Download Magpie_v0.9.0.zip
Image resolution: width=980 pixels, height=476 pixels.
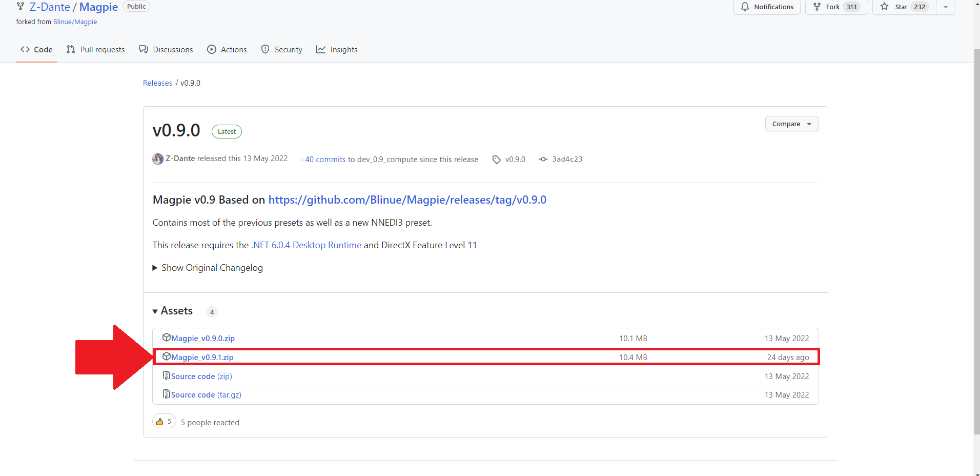coord(202,339)
